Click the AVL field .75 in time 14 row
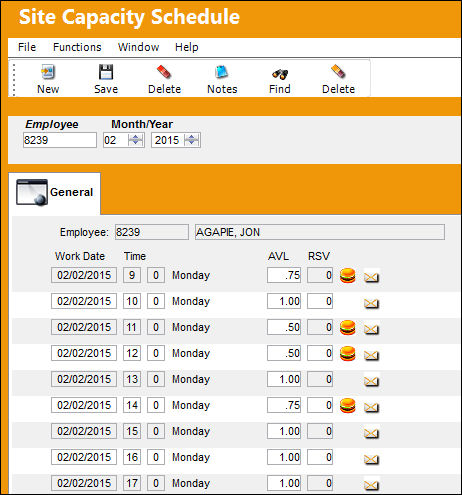Viewport: 462px width, 495px height. pos(284,405)
